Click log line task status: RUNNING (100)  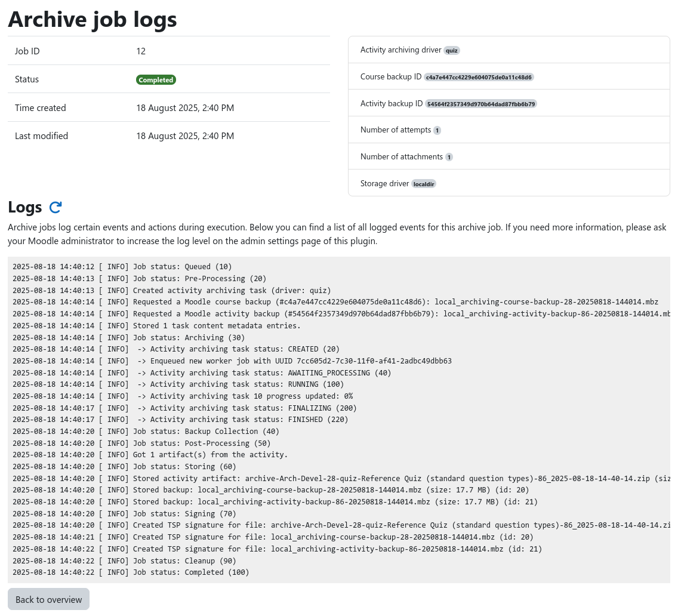(x=178, y=384)
